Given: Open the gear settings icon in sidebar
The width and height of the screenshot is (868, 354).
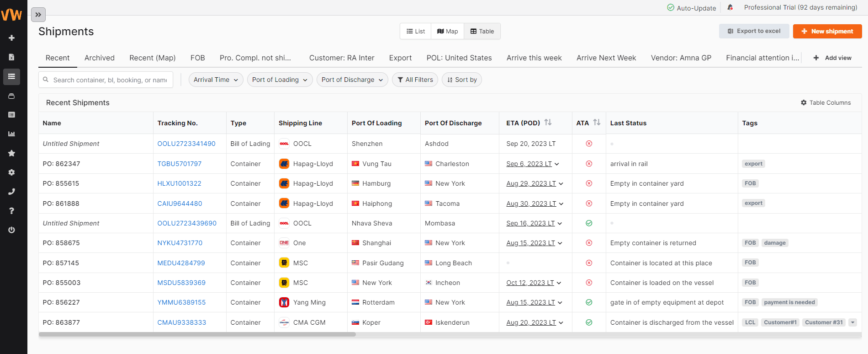Looking at the screenshot, I should (x=12, y=172).
